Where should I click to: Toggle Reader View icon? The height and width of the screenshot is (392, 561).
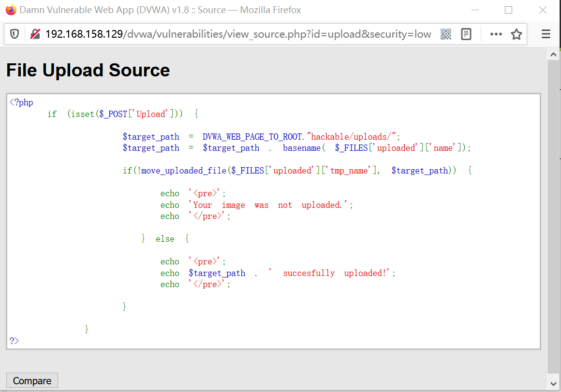click(466, 34)
